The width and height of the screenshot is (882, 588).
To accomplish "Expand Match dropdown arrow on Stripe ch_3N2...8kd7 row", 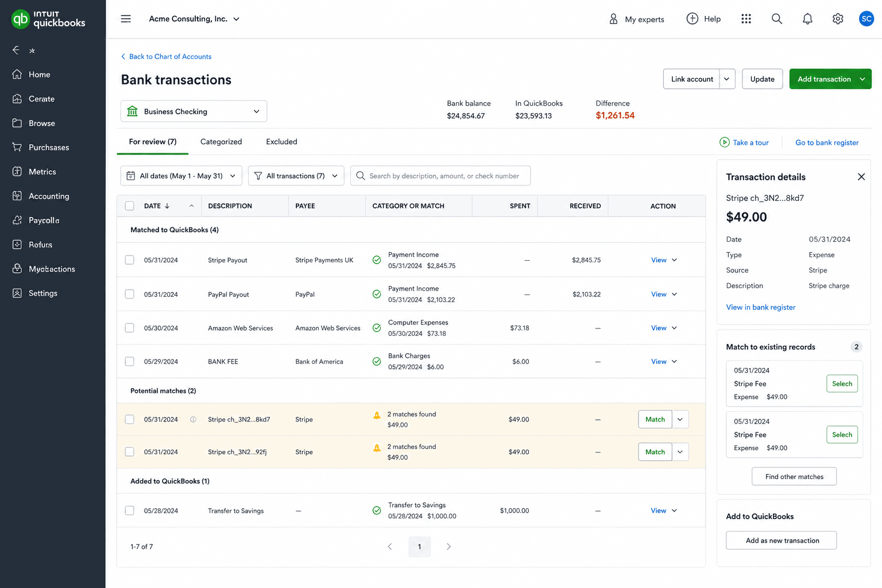I will (680, 419).
